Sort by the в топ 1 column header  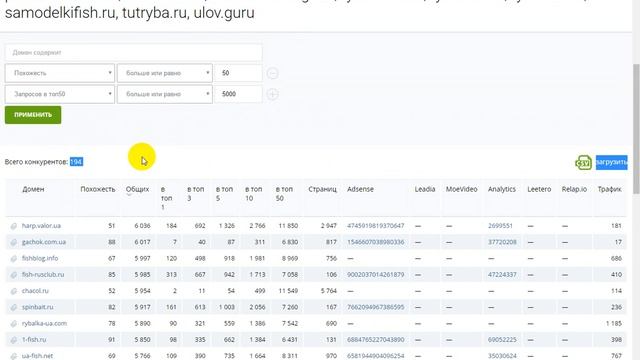(x=167, y=198)
